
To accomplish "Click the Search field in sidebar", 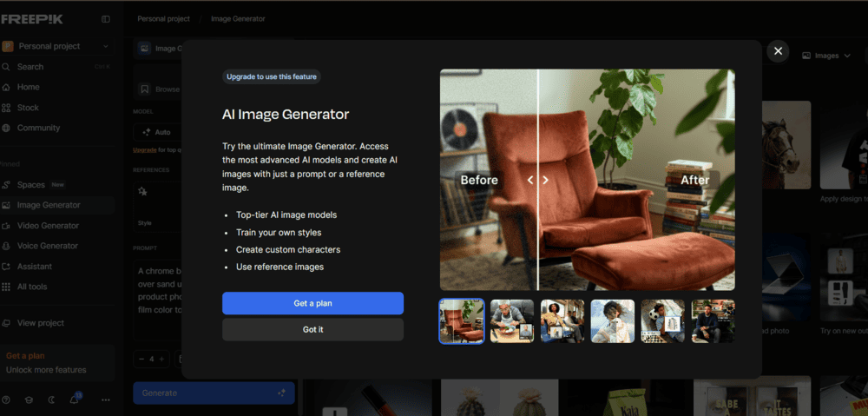I will click(52, 67).
